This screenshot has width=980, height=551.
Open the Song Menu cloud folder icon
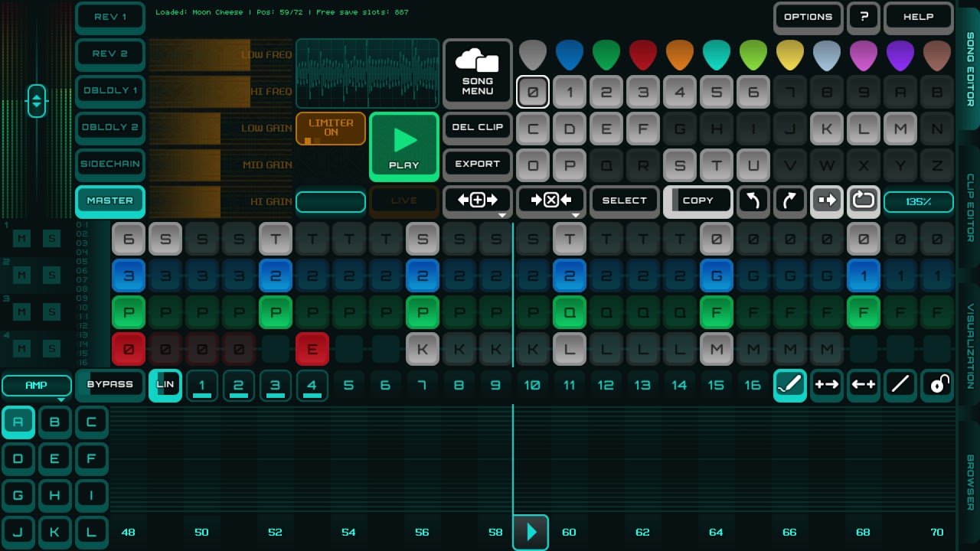[x=477, y=60]
